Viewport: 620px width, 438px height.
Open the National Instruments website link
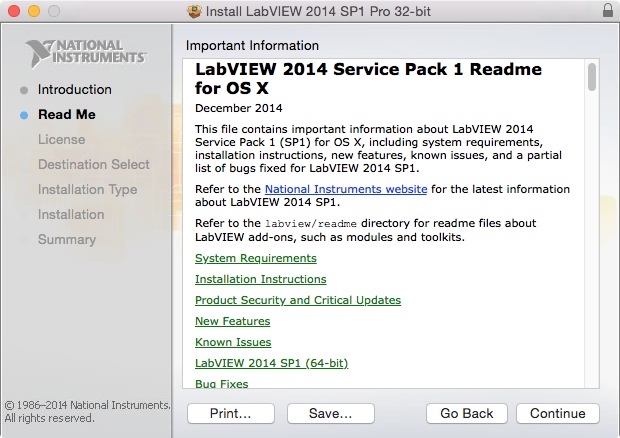346,189
